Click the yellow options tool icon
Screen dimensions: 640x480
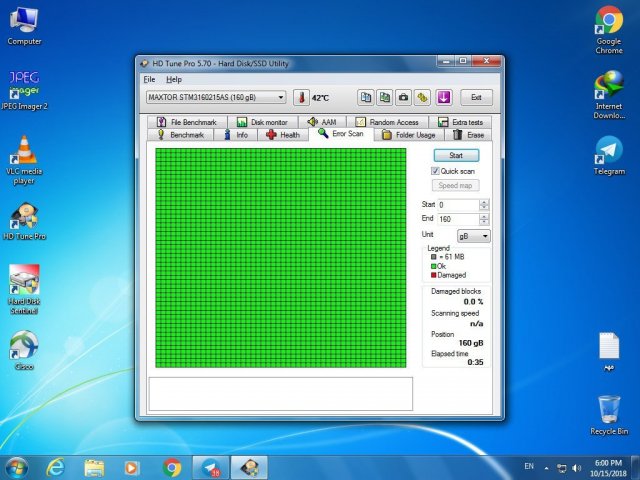[422, 97]
